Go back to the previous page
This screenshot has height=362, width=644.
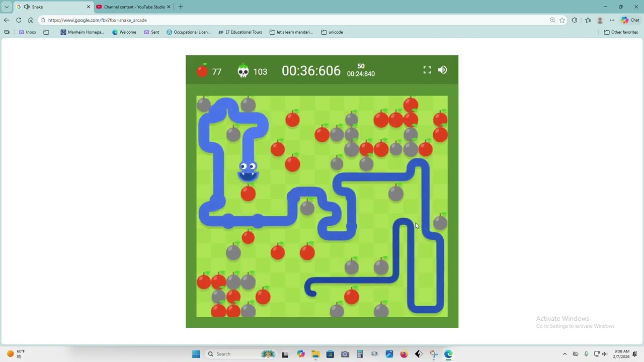coord(7,20)
